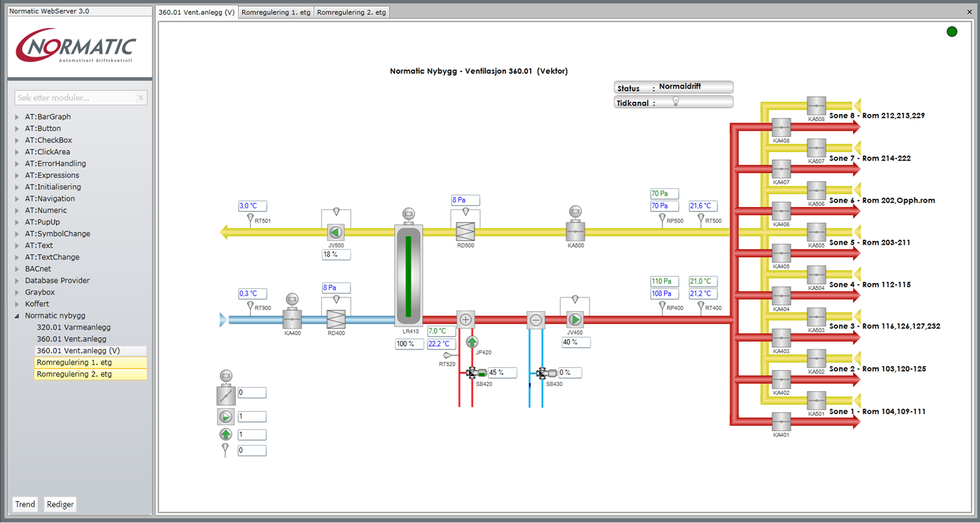Select the KA400 intake damper icon
Screen dimensions: 980x523
tap(292, 320)
